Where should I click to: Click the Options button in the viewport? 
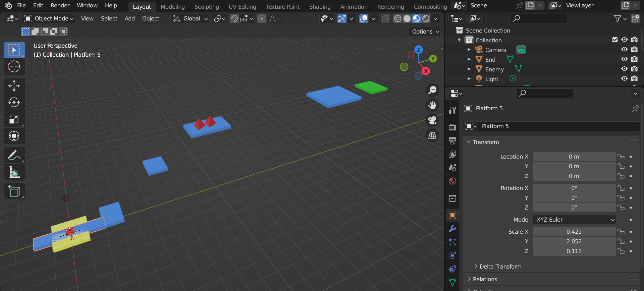[425, 32]
